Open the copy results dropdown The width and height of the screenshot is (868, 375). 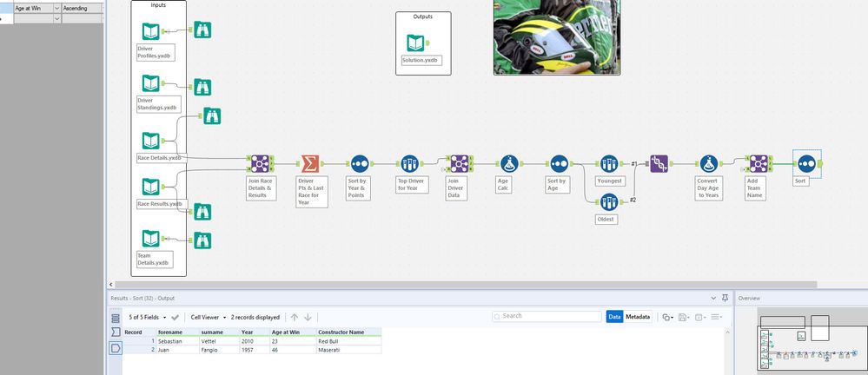pyautogui.click(x=668, y=318)
